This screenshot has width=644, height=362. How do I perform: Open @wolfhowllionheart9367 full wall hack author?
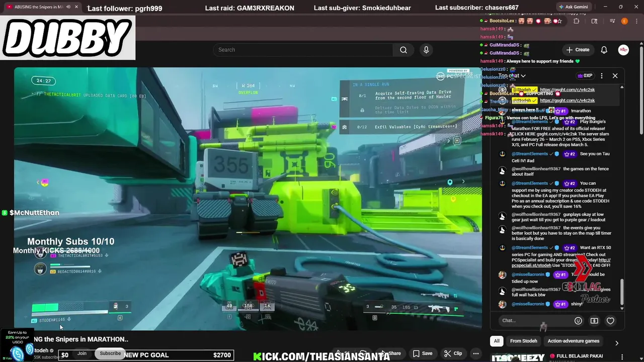[536, 290]
